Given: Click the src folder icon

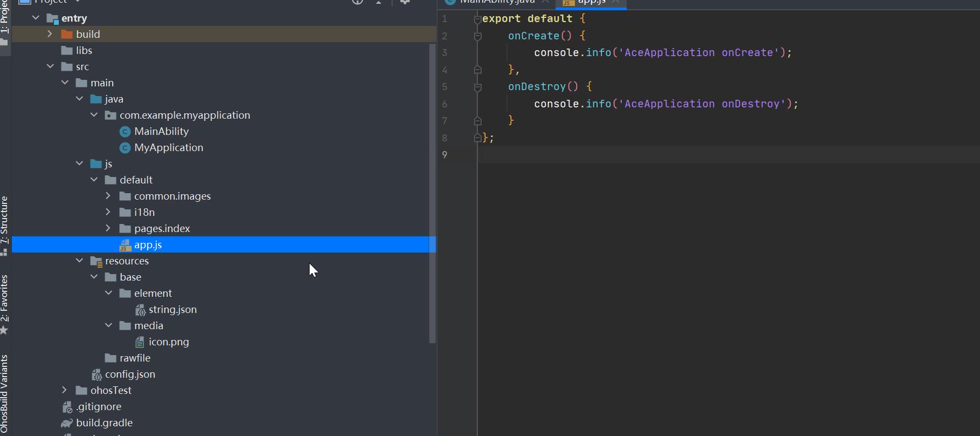Looking at the screenshot, I should coord(67,66).
